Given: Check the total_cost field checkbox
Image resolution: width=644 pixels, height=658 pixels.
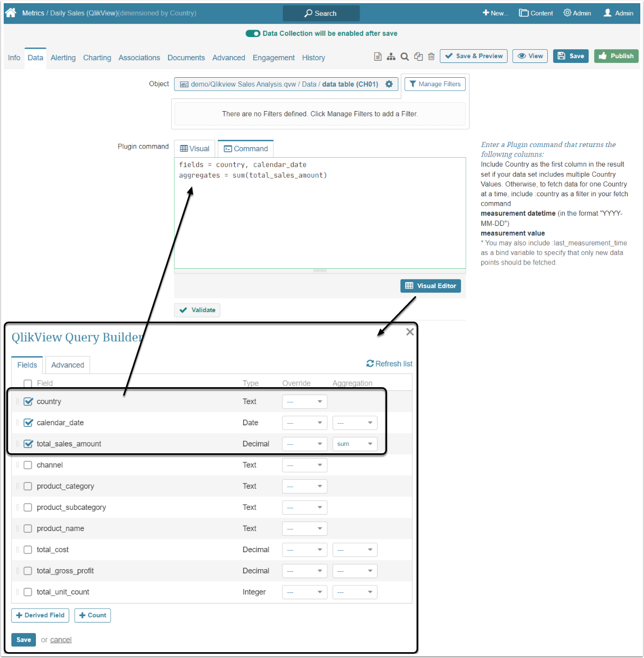Looking at the screenshot, I should coord(28,550).
